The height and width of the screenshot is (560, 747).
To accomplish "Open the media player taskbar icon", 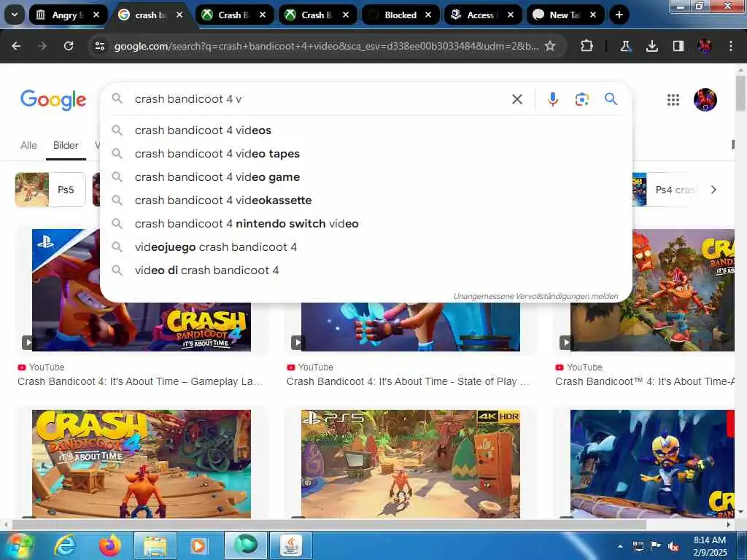I will tap(199, 545).
